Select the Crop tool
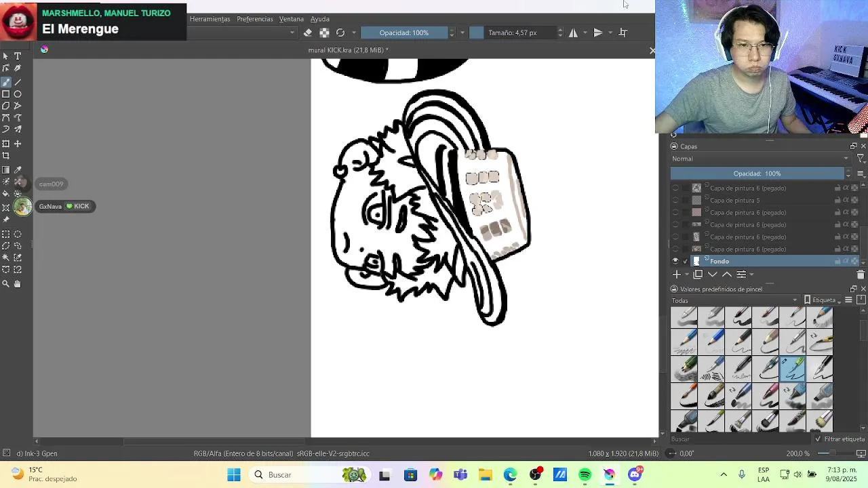Viewport: 868px width, 488px height. (x=6, y=156)
